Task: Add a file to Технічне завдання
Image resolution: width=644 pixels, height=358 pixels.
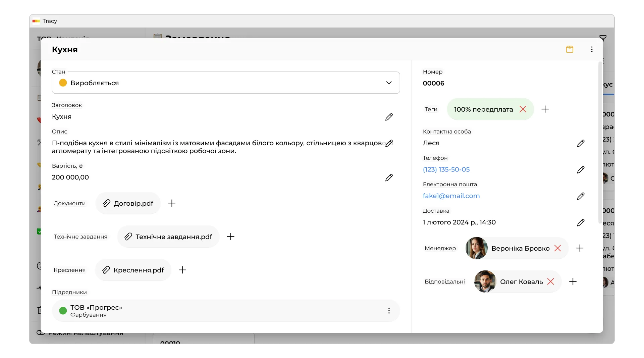Action: [230, 237]
